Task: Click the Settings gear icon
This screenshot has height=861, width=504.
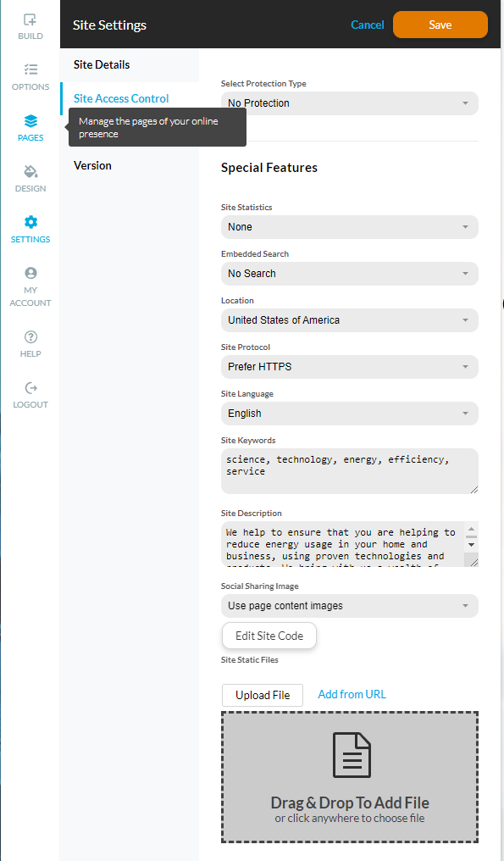Action: coord(30,222)
